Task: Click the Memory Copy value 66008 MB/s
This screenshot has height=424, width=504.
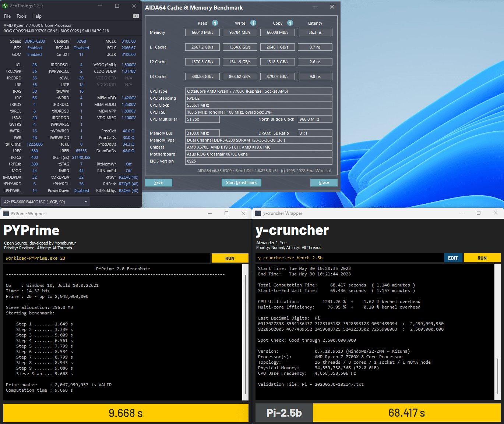Action: (x=278, y=32)
